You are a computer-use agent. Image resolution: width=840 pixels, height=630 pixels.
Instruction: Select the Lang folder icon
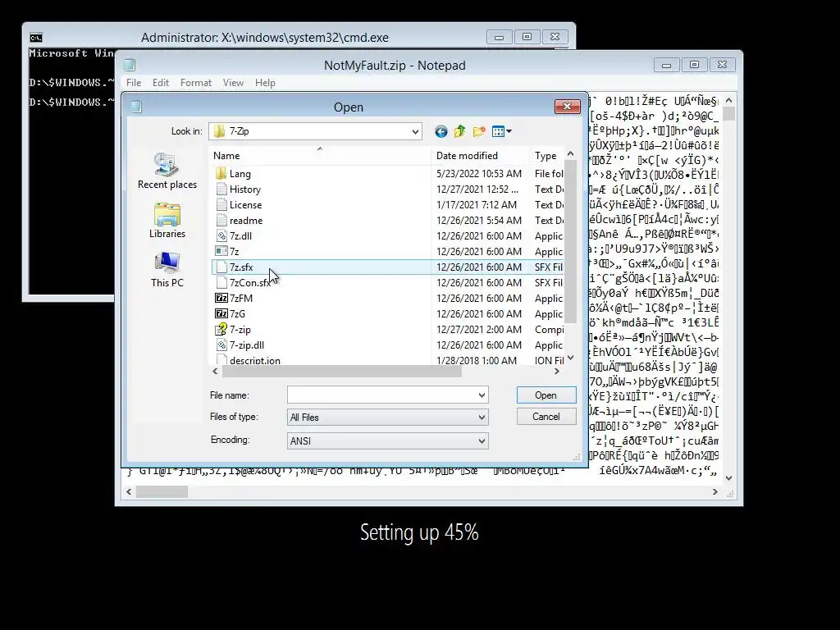[x=221, y=174]
